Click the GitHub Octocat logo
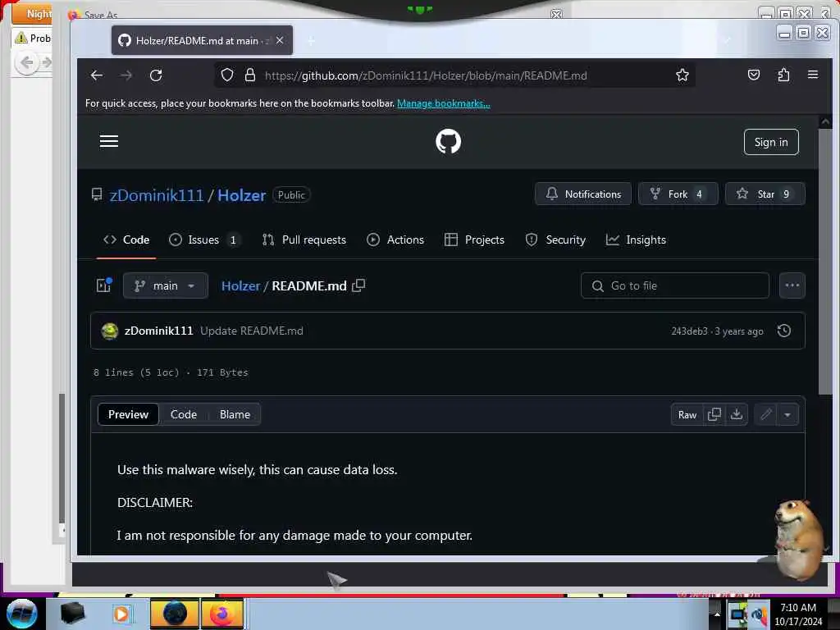This screenshot has height=630, width=840. [448, 141]
